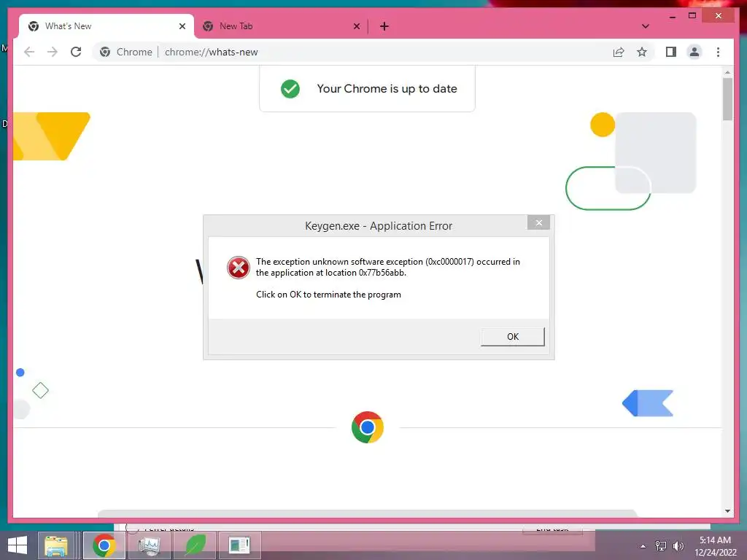Close the Keygen.exe Application Error dialog
Screen dimensions: 747x560
click(538, 222)
